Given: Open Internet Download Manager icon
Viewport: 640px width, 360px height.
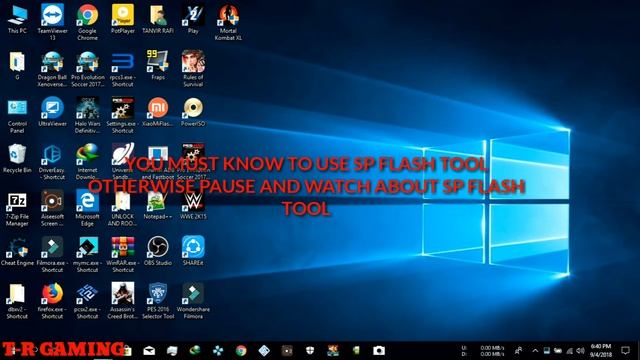Looking at the screenshot, I should point(87,161).
